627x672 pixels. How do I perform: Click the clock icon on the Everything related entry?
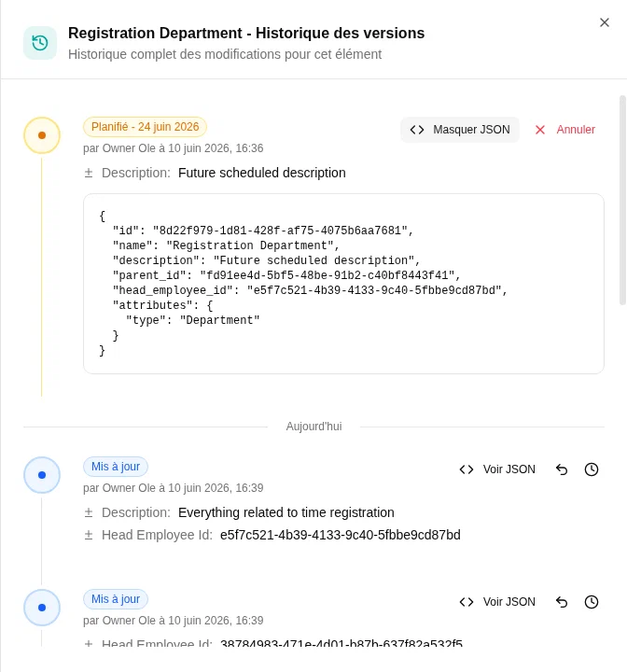pyautogui.click(x=592, y=469)
